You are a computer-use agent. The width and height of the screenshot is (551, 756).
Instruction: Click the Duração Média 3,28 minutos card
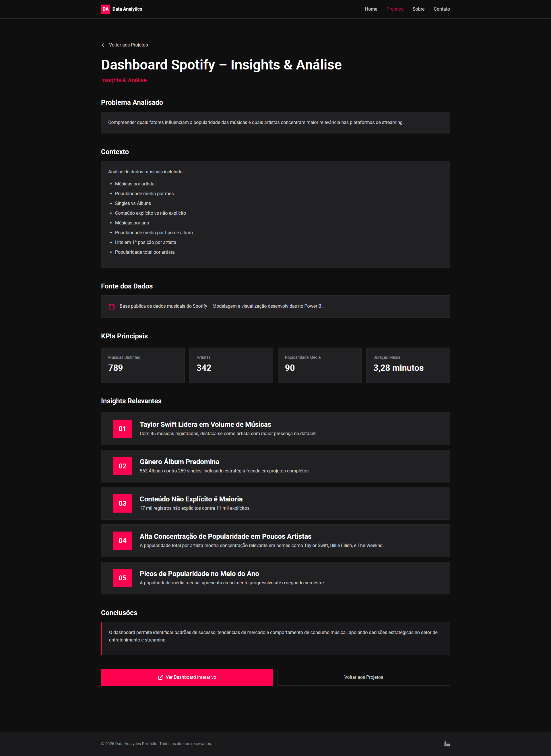tap(408, 365)
